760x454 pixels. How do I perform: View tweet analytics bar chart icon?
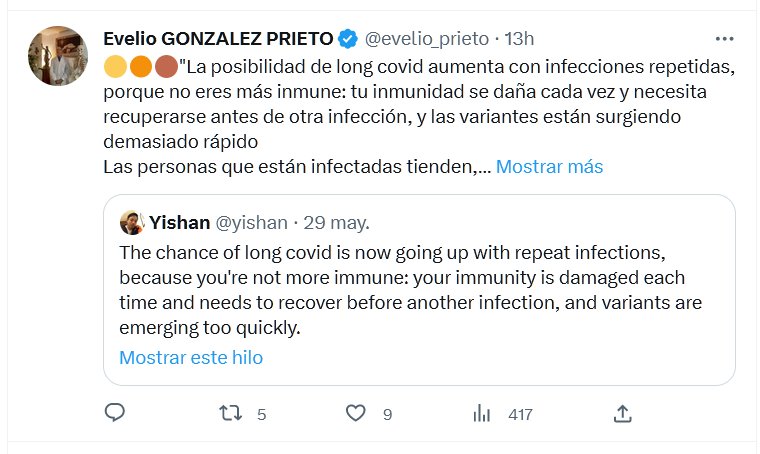(x=482, y=413)
